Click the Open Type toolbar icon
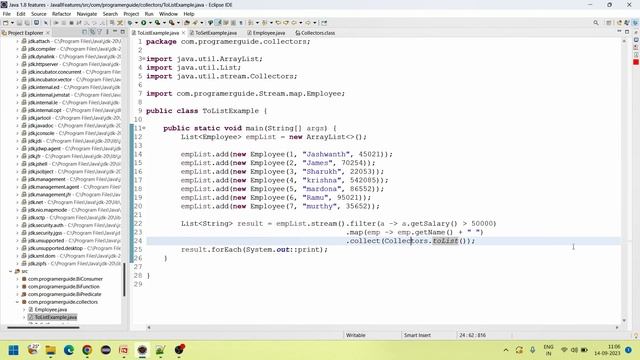Viewport: 640px width, 360px height. (187, 23)
